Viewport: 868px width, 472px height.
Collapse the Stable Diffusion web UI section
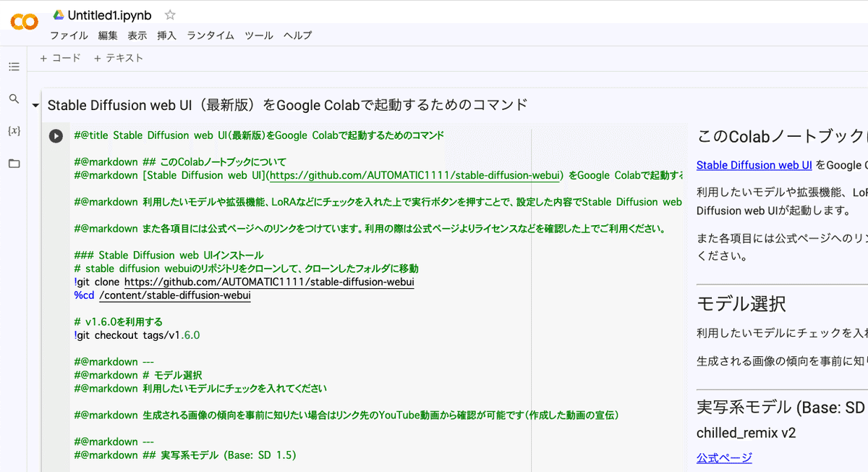click(35, 106)
